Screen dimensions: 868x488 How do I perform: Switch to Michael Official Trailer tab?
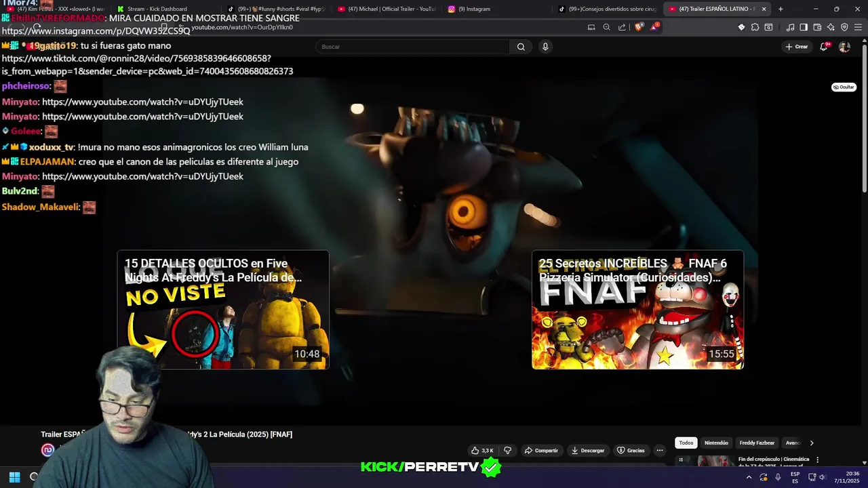pos(387,9)
